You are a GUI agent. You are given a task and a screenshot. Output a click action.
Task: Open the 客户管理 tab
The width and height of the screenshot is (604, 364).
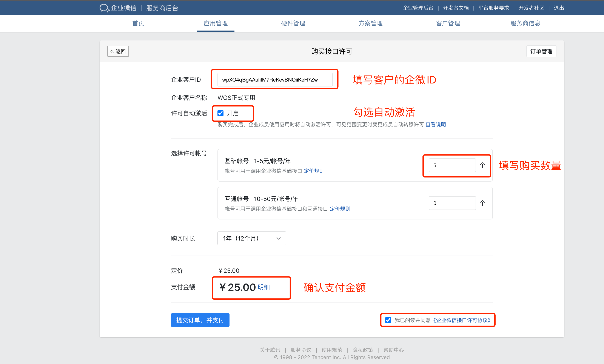pos(448,23)
